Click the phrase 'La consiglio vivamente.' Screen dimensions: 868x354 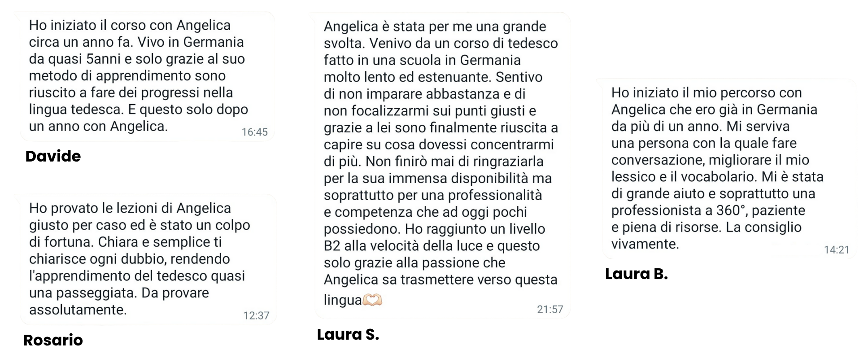point(707,236)
